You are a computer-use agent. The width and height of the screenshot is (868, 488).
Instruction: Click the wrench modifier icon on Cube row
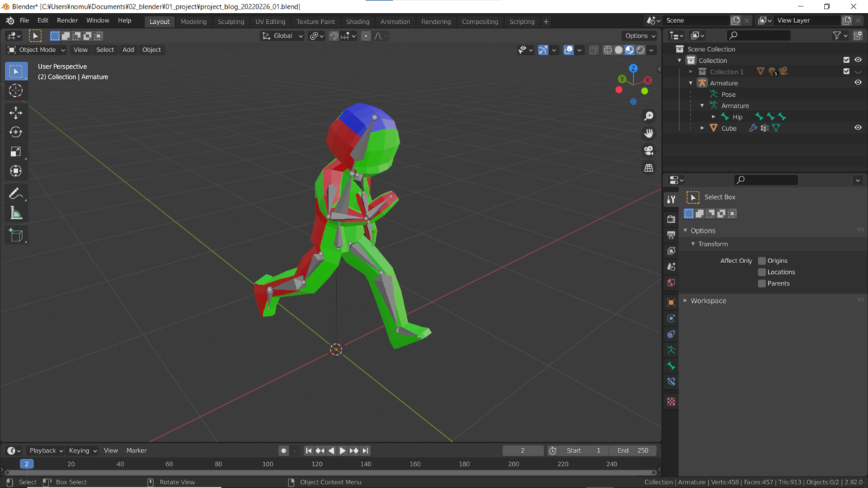[753, 128]
